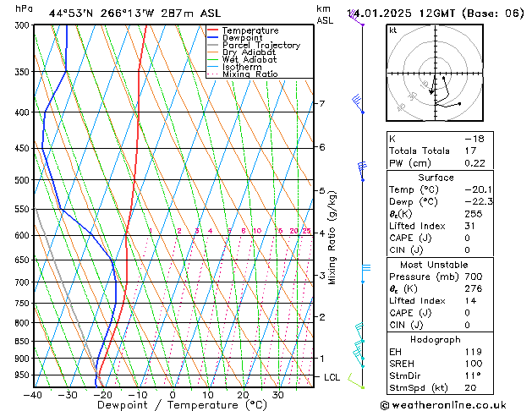Click the kt unit label in hodograph
This screenshot has width=532, height=411.
[x=393, y=30]
